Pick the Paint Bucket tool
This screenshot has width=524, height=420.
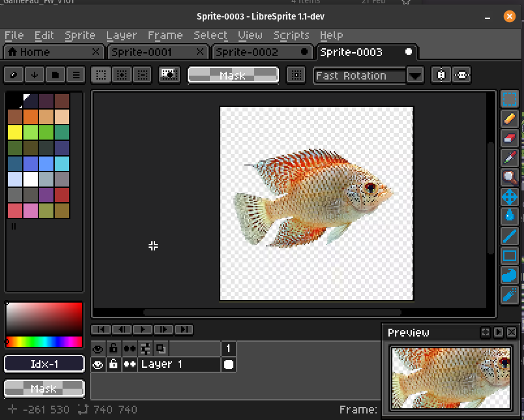tap(510, 216)
